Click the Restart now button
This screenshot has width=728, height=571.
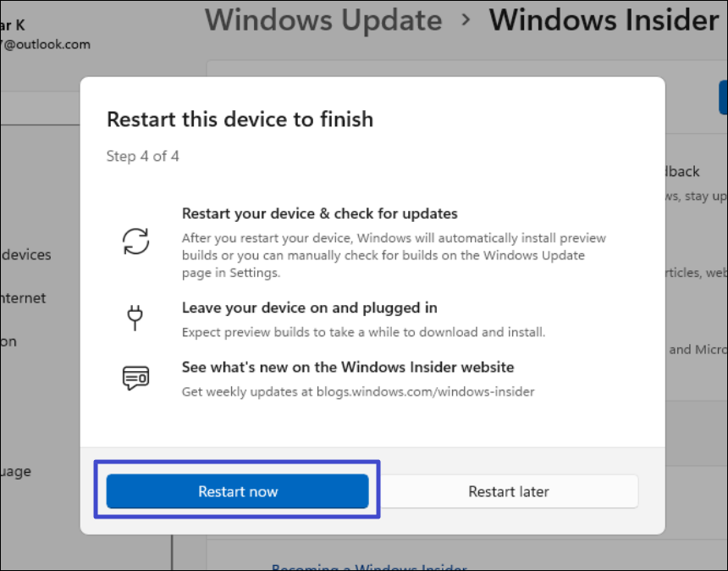238,491
